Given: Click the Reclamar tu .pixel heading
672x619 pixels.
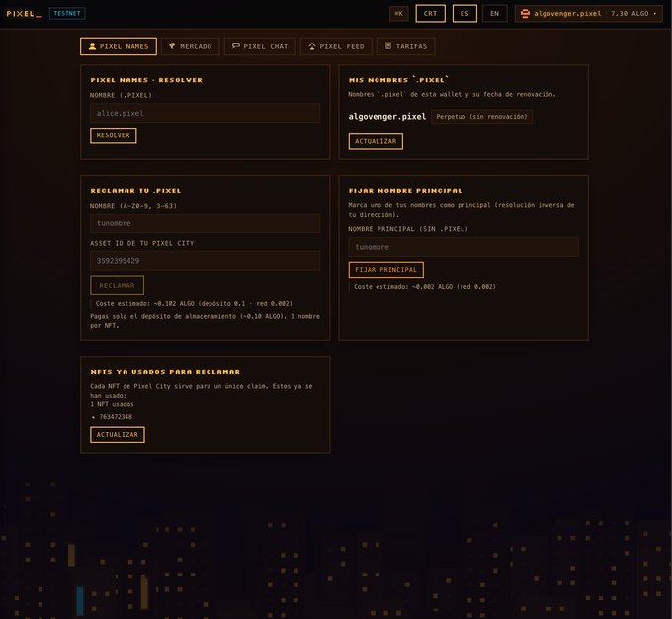Looking at the screenshot, I should pyautogui.click(x=135, y=191).
